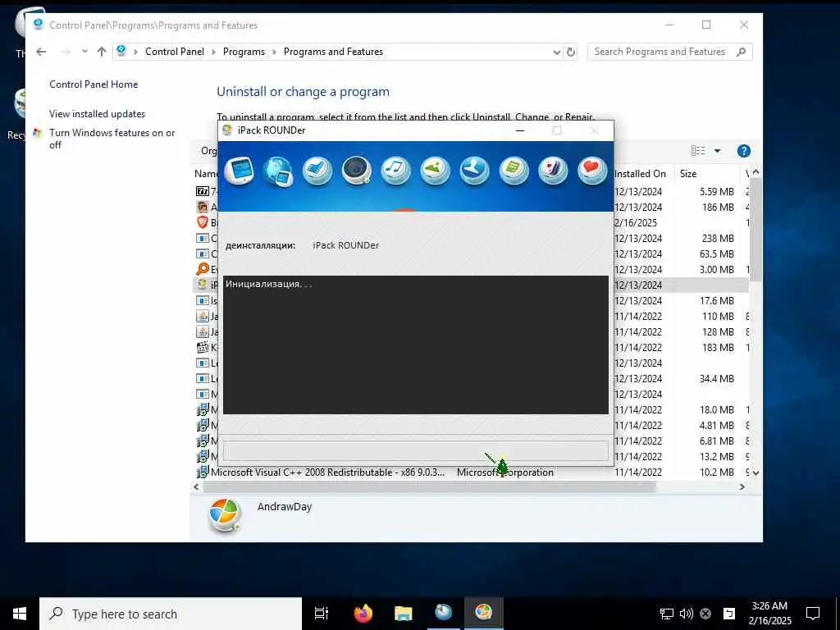Expand the address bar history dropdown
The width and height of the screenshot is (840, 630).
(x=557, y=52)
